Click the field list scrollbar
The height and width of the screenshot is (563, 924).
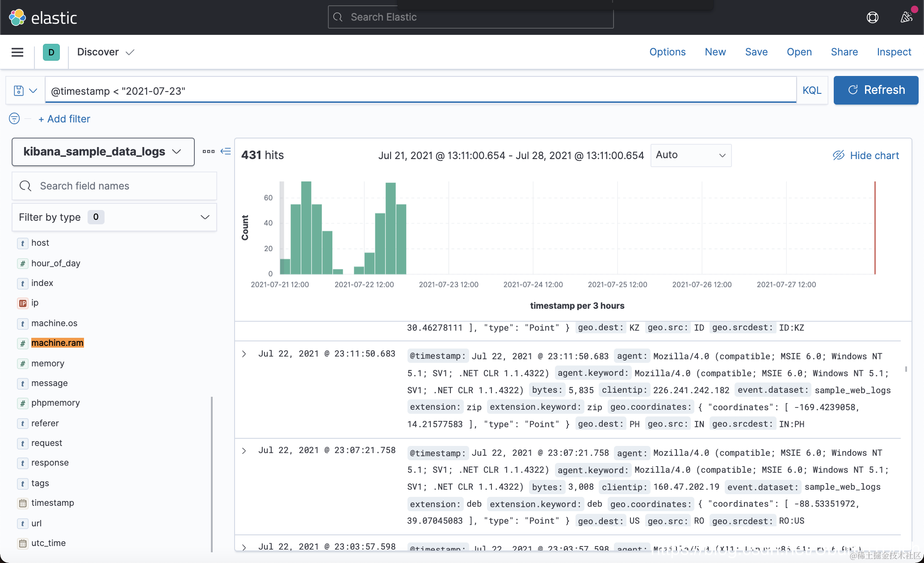[x=212, y=475]
